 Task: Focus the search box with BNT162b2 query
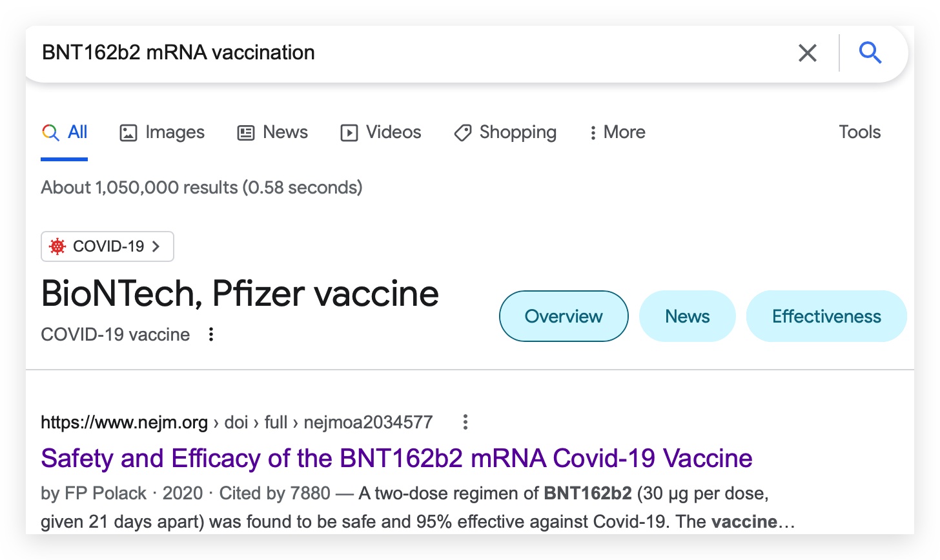tap(413, 53)
